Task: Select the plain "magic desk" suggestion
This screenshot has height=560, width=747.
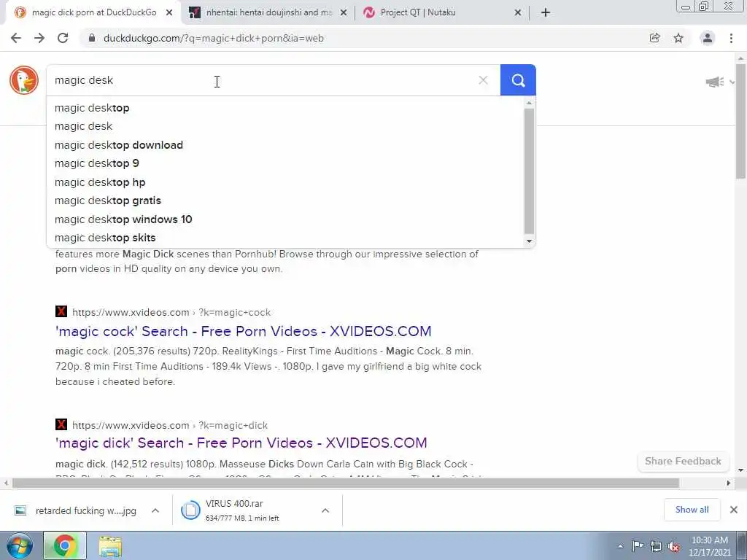Action: pyautogui.click(x=285, y=126)
